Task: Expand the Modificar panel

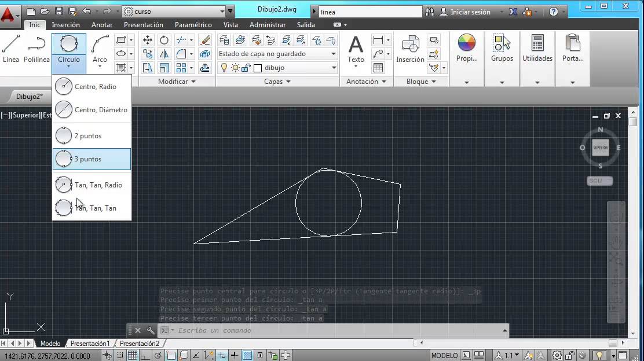Action: click(193, 81)
